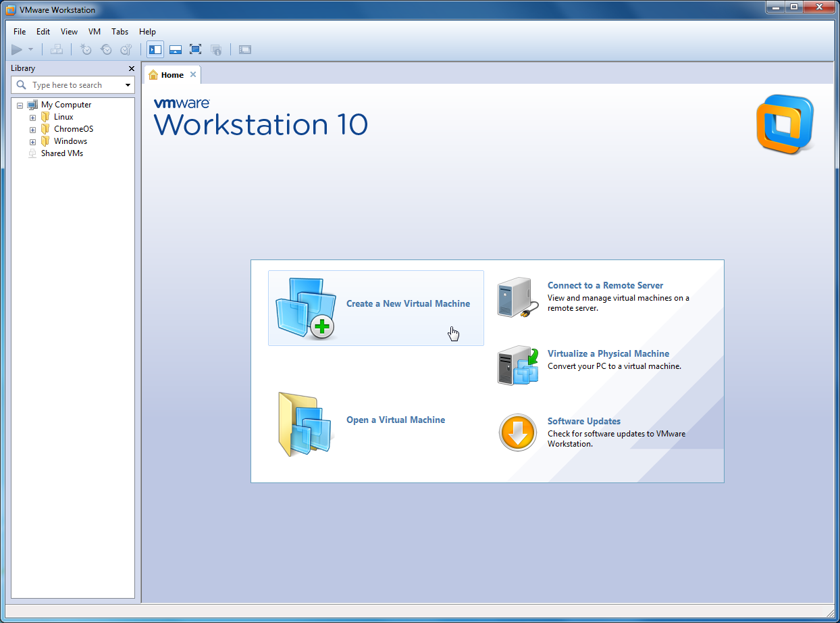The width and height of the screenshot is (840, 623).
Task: Open the library search dropdown arrow
Action: 128,85
